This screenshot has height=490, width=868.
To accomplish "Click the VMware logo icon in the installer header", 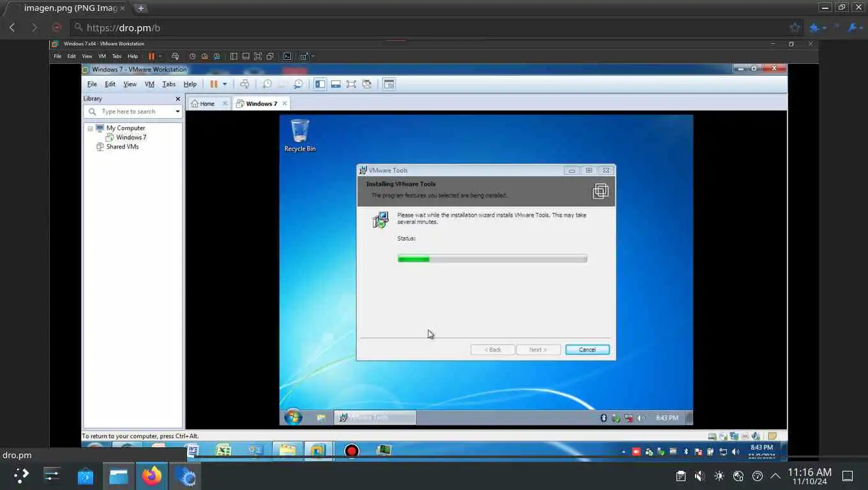I will [x=600, y=191].
